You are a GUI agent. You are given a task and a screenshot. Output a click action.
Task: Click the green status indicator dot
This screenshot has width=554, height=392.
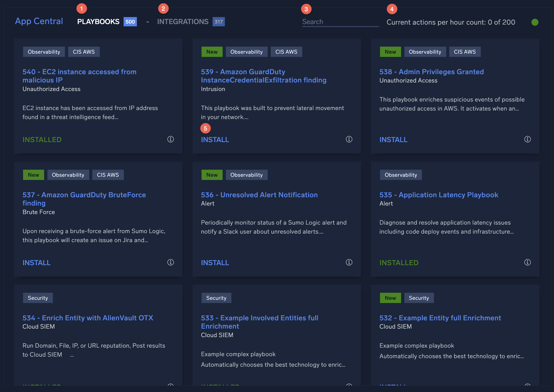coord(535,22)
